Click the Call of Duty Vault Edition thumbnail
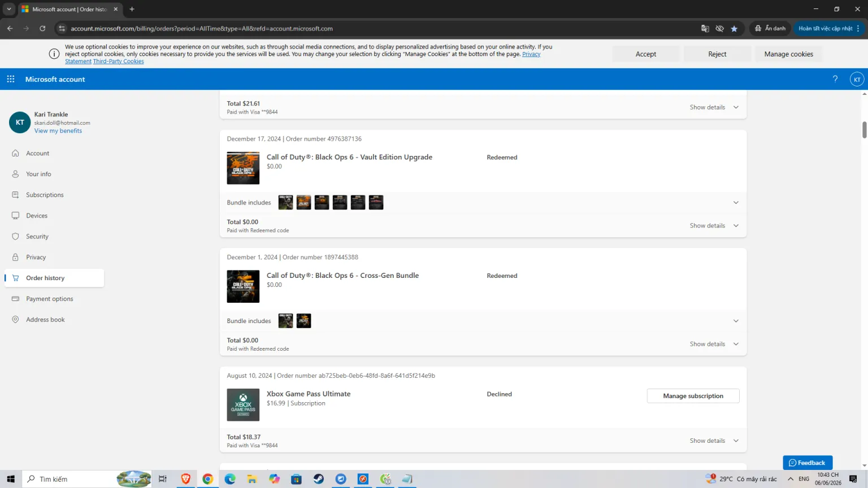Viewport: 868px width, 488px height. (x=243, y=168)
